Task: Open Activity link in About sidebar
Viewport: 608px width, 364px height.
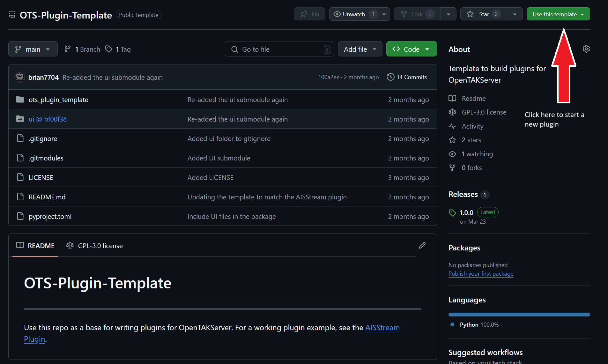Action: [x=466, y=126]
